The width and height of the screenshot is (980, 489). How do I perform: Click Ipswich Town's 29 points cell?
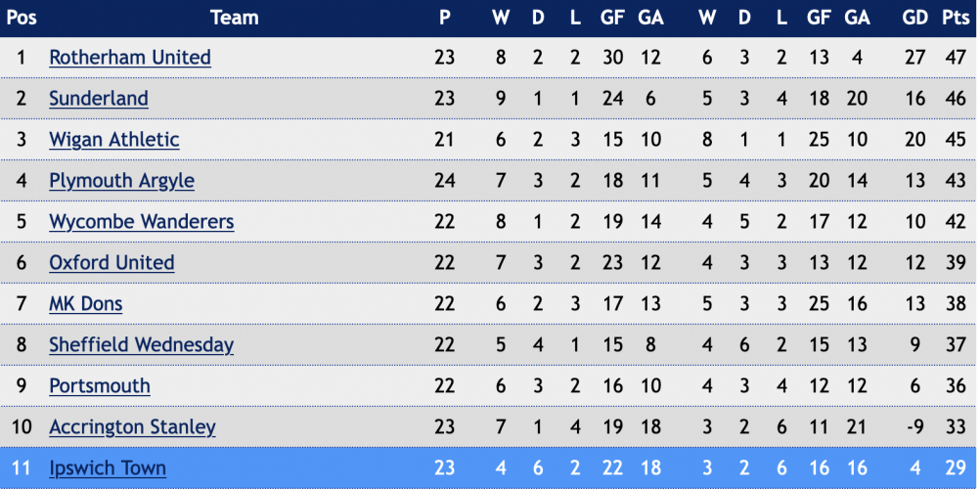tap(956, 468)
